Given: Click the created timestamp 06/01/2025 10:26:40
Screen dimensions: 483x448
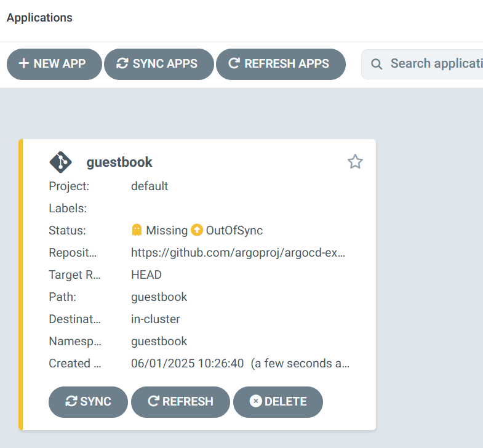Looking at the screenshot, I should point(187,364).
